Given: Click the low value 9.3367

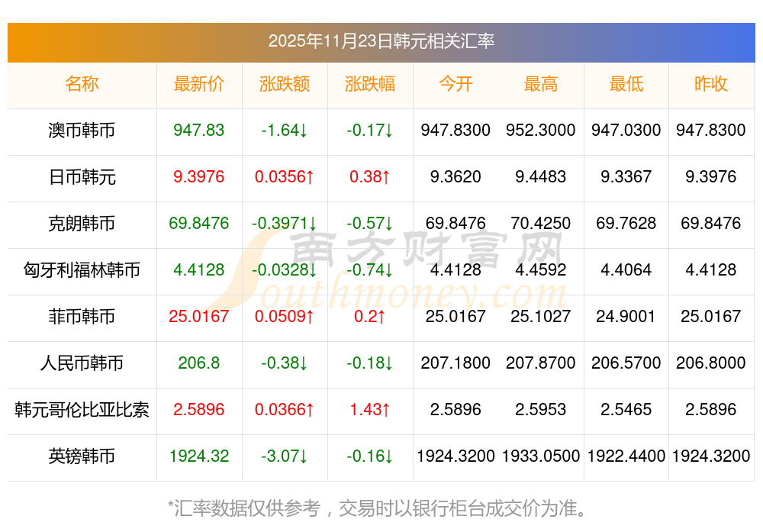Looking at the screenshot, I should (626, 176).
